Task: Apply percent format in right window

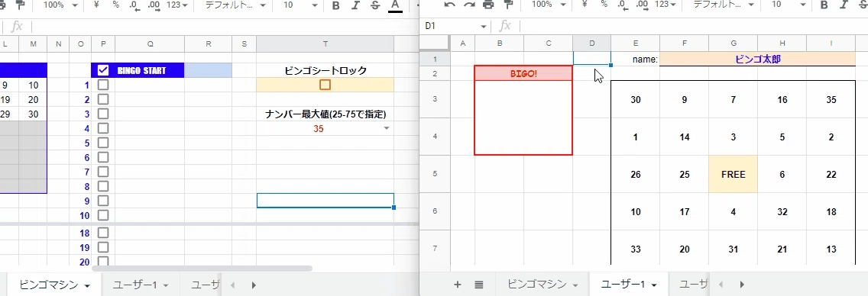Action: click(x=604, y=5)
